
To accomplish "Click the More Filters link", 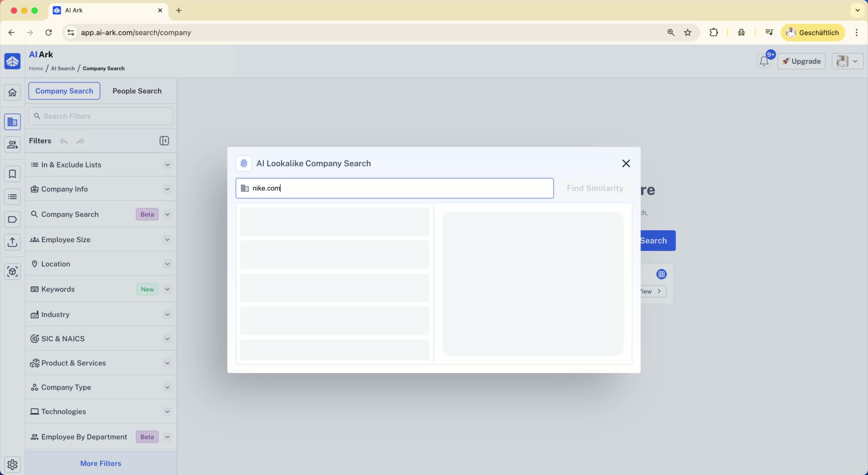I will (x=100, y=463).
